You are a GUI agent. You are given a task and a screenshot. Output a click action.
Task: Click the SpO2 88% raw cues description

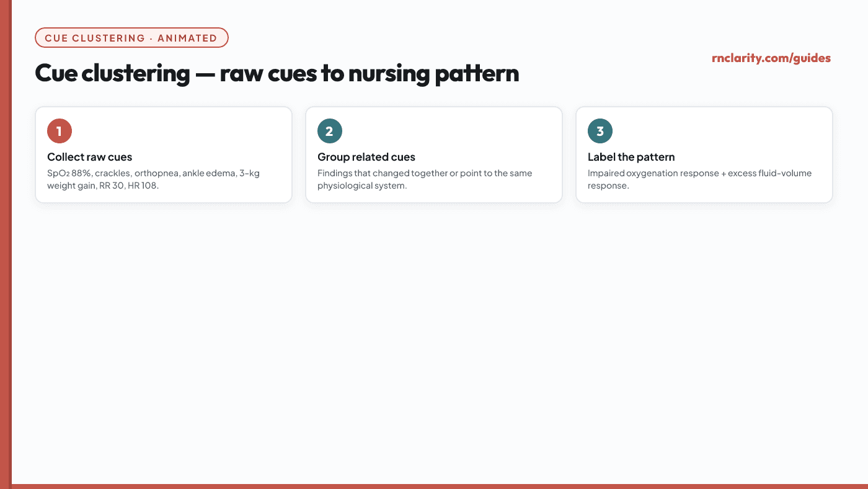pyautogui.click(x=154, y=179)
